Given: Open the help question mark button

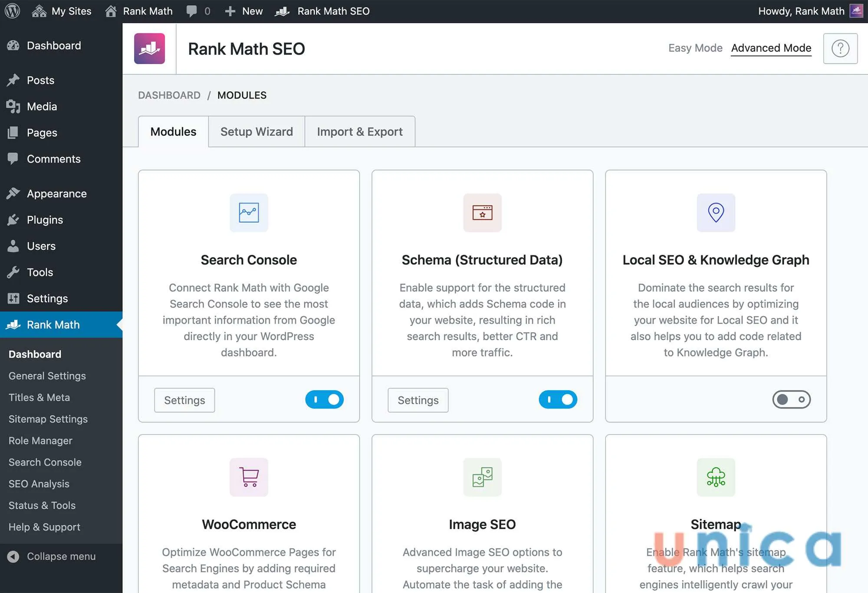Looking at the screenshot, I should [x=840, y=48].
